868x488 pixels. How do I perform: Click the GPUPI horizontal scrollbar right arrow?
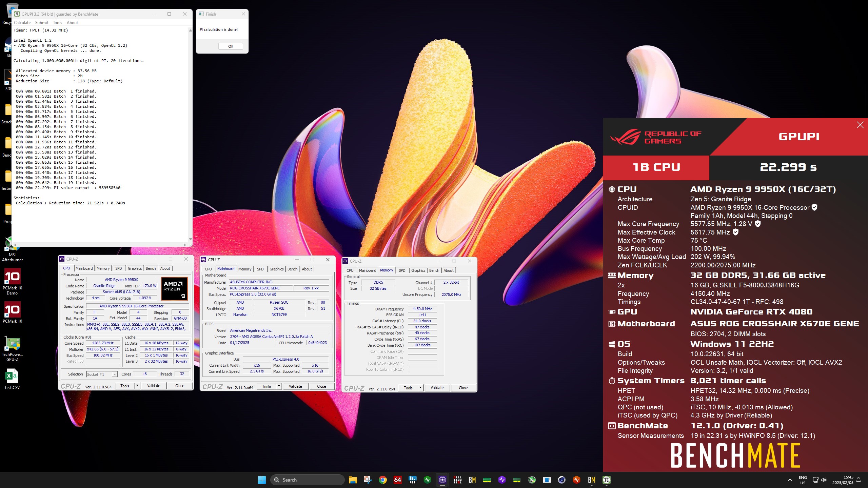pos(184,245)
